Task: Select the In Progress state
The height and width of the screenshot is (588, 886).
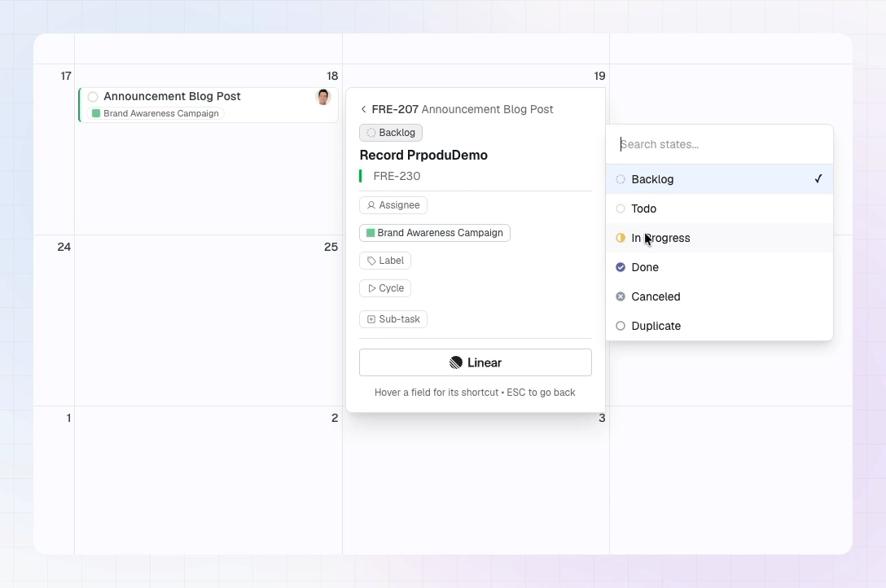Action: click(719, 238)
